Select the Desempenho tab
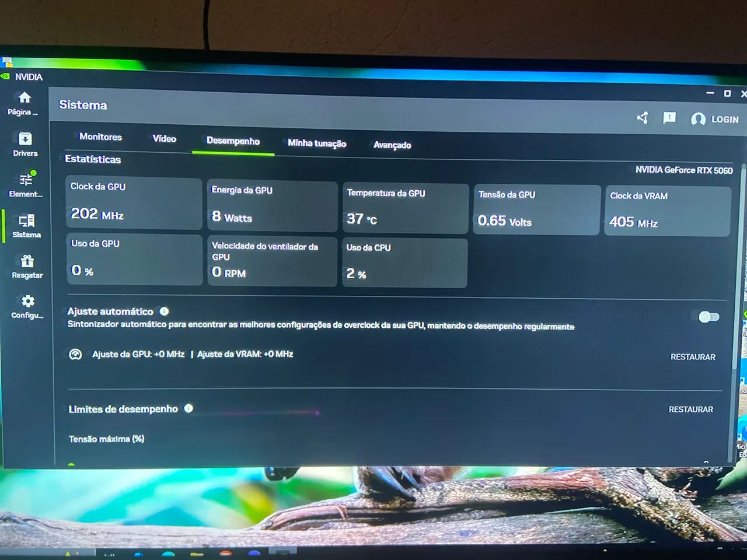 click(x=233, y=141)
